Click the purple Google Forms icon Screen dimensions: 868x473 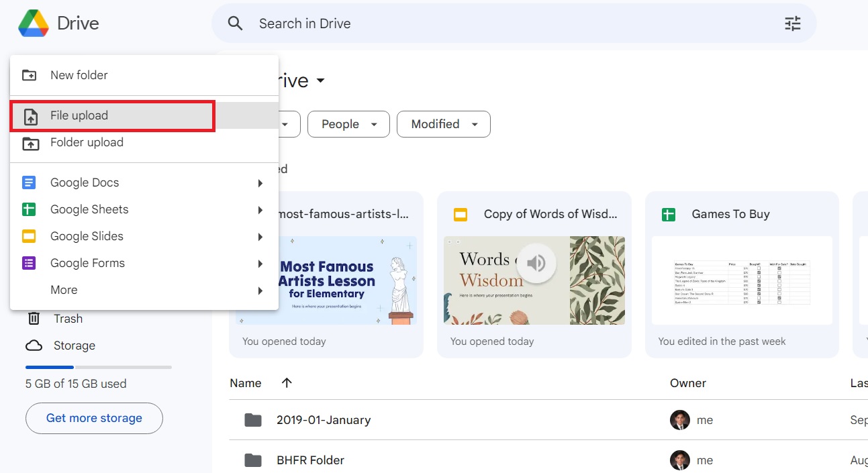[29, 263]
